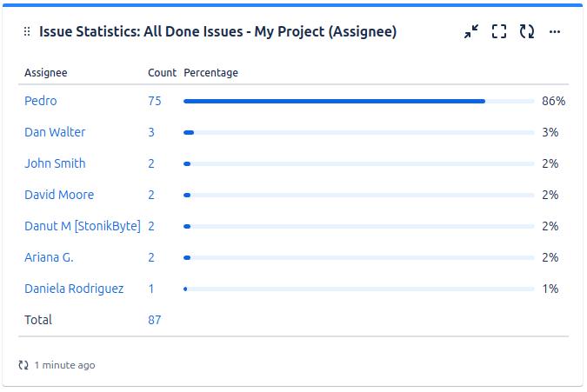Image resolution: width=587 pixels, height=392 pixels.
Task: Click Pedro's 86% progress bar
Action: [358, 102]
